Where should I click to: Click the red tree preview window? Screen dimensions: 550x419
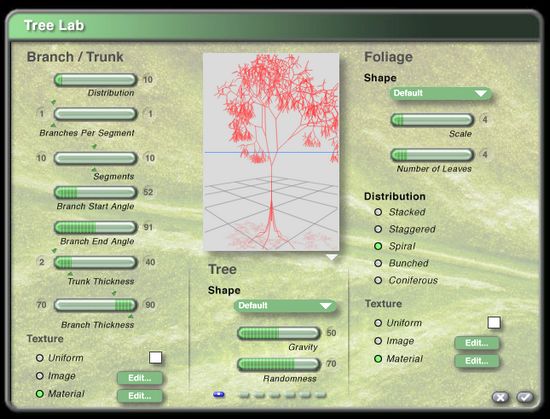pos(271,152)
